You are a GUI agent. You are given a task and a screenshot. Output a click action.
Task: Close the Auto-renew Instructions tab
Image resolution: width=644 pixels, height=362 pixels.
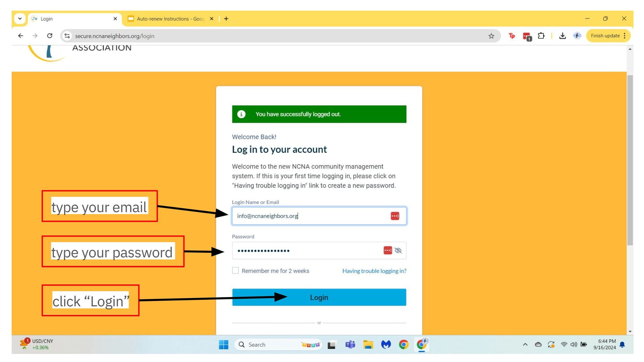[212, 19]
